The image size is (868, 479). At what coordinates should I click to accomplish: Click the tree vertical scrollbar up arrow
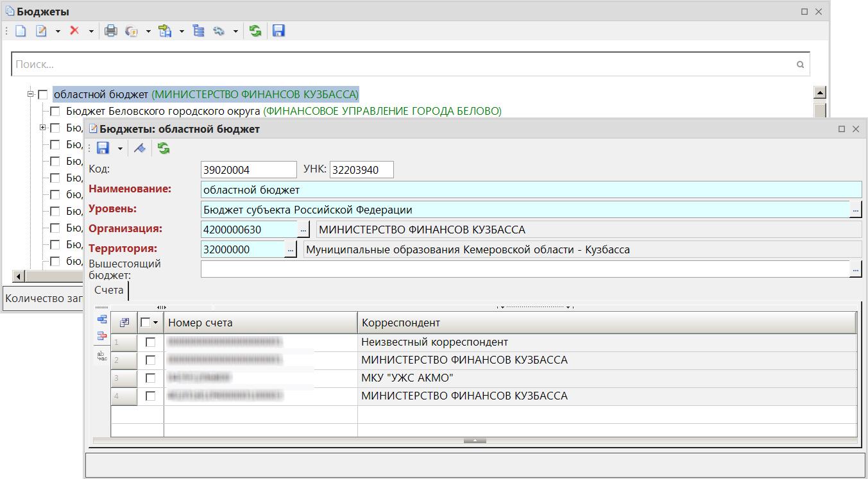[x=819, y=92]
